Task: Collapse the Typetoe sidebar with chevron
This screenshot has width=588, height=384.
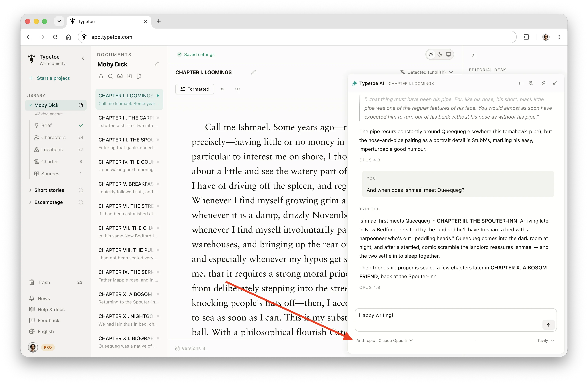Action: (83, 58)
